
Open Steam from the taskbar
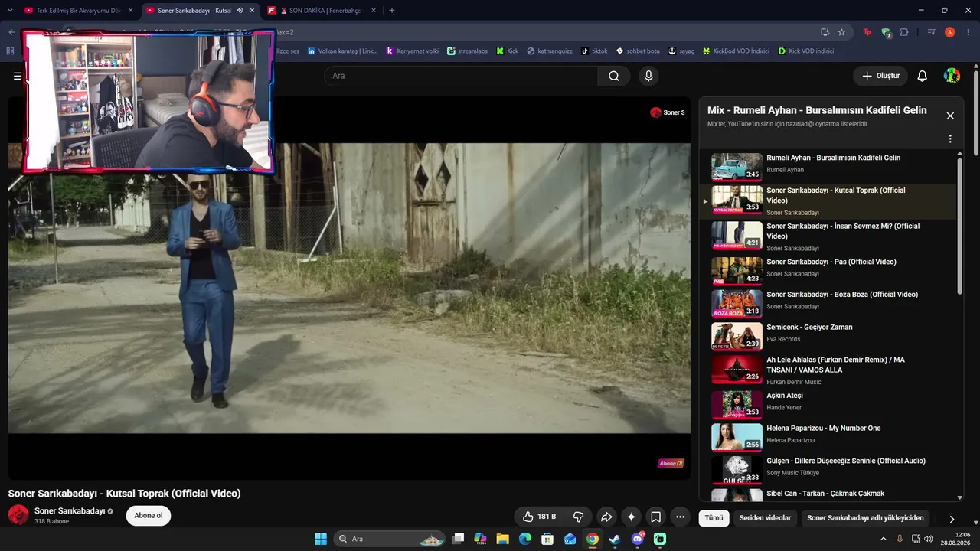[615, 539]
